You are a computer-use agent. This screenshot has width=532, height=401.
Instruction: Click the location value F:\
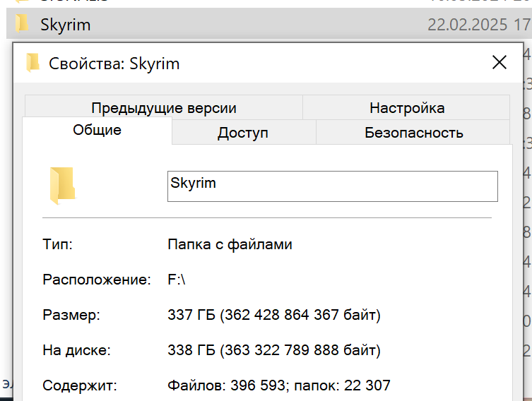(x=177, y=280)
